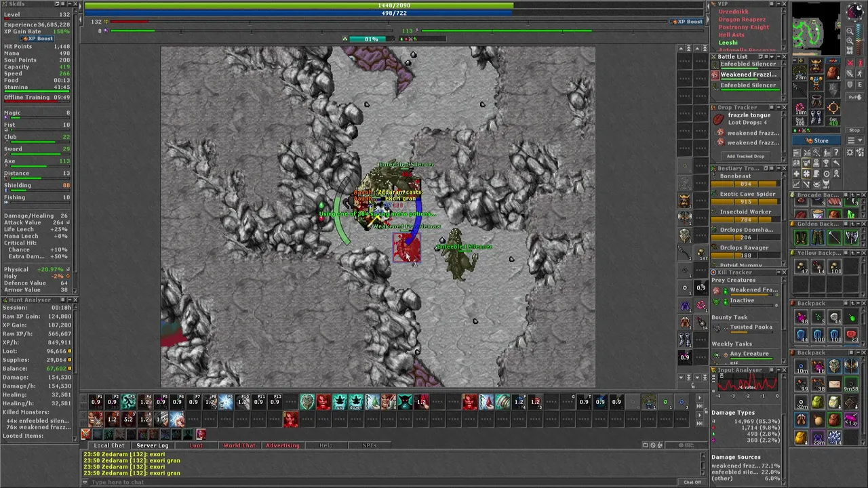
Task: Toggle expert mode E button
Action: [860, 85]
